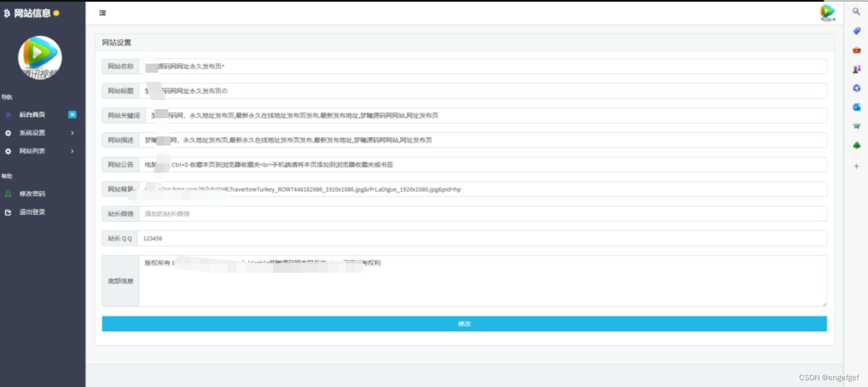Click the green tree extension icon
The height and width of the screenshot is (387, 868).
(x=856, y=145)
